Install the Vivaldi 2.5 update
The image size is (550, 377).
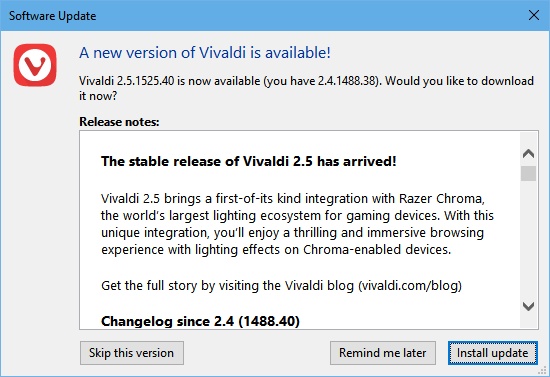492,353
